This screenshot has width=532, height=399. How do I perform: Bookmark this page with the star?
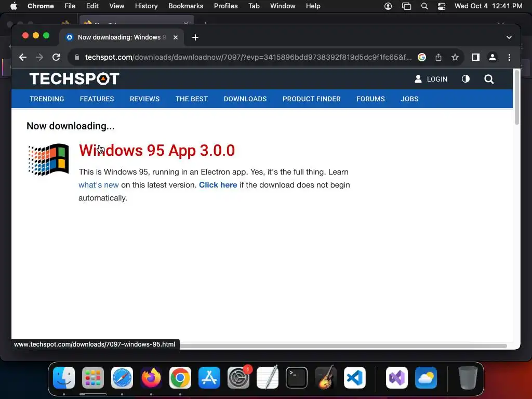coord(455,57)
